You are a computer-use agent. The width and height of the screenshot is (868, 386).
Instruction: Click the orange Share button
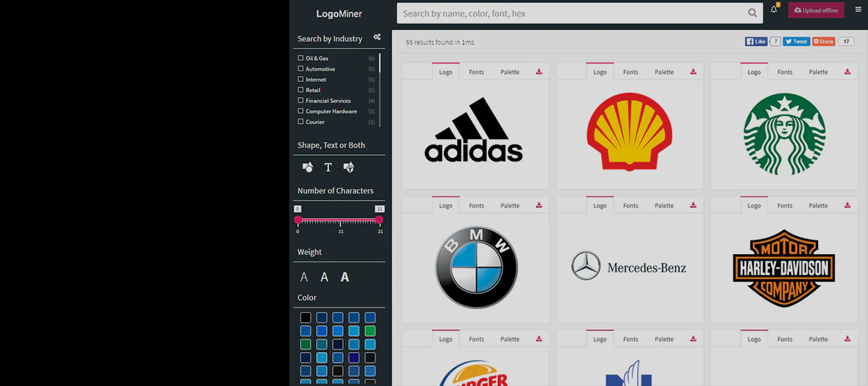click(x=823, y=41)
